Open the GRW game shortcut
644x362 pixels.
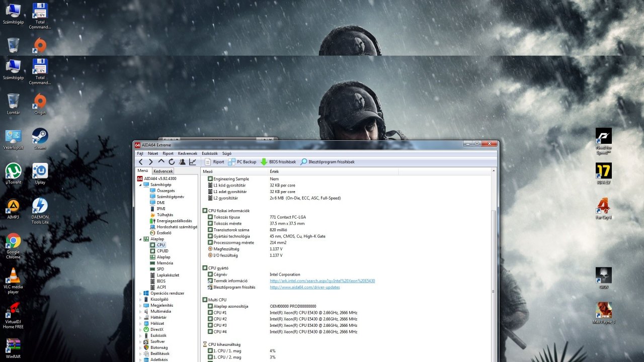pos(603,278)
